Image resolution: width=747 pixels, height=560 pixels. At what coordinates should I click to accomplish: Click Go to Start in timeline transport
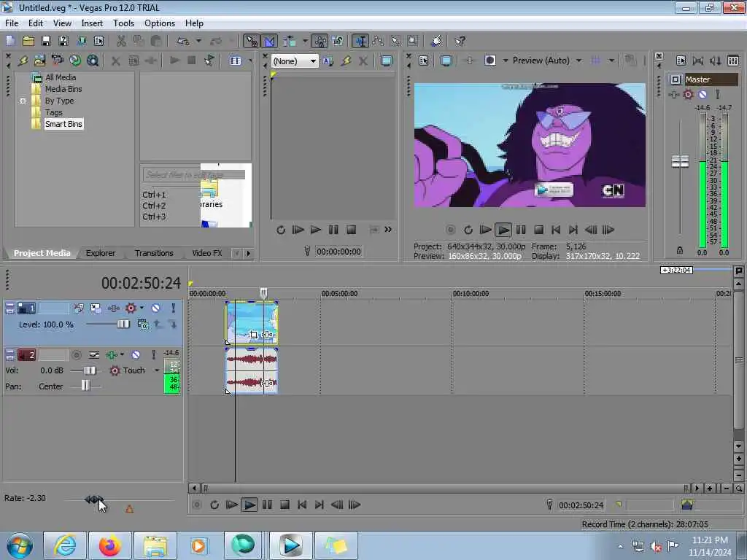point(302,505)
